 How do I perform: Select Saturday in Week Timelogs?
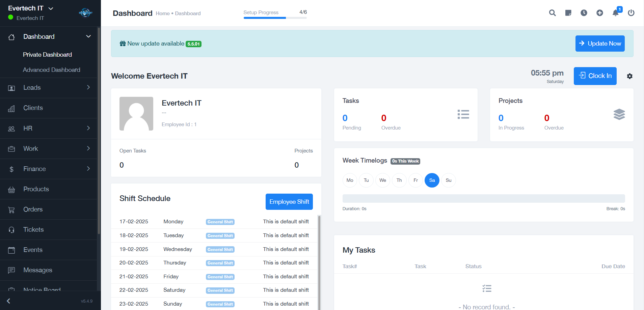(x=432, y=180)
